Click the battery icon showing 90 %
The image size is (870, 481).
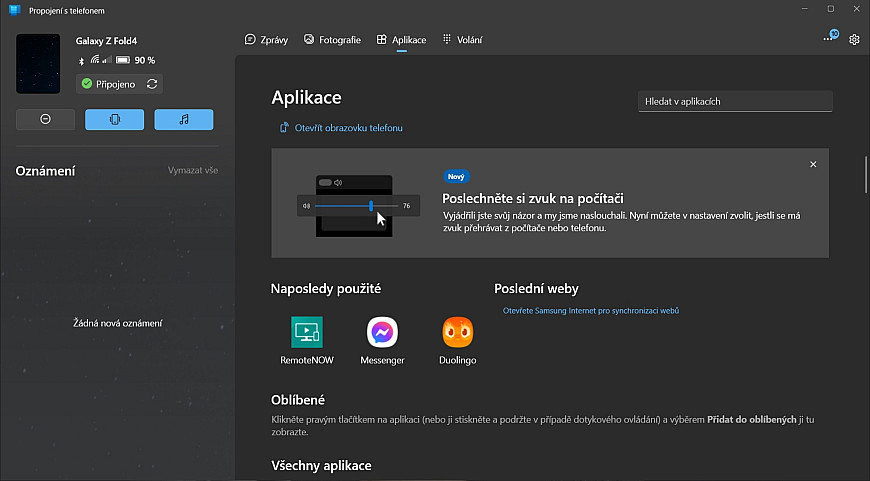123,60
